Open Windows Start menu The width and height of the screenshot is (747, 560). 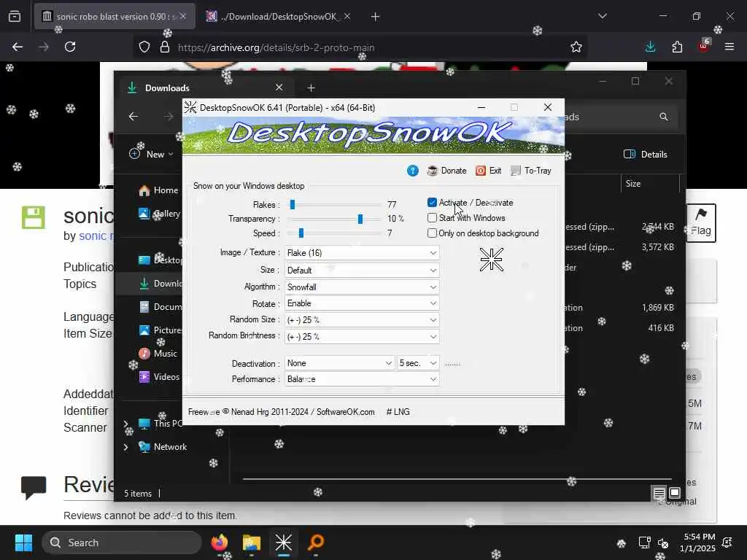pos(23,542)
